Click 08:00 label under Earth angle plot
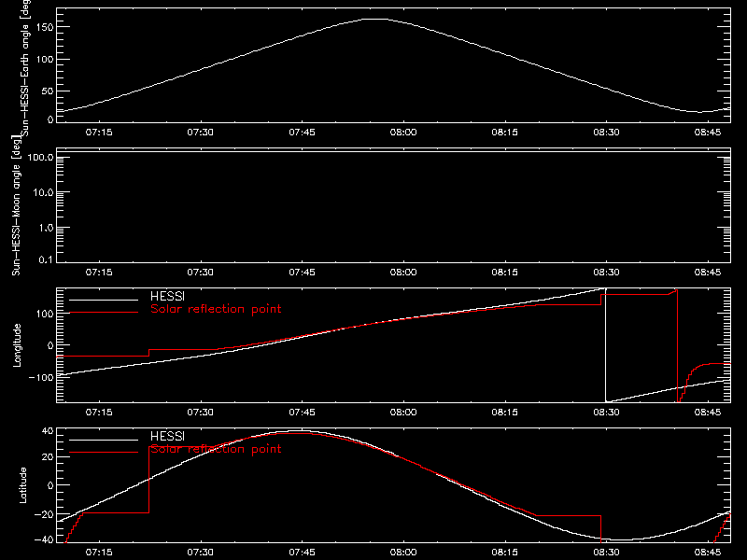 [403, 132]
